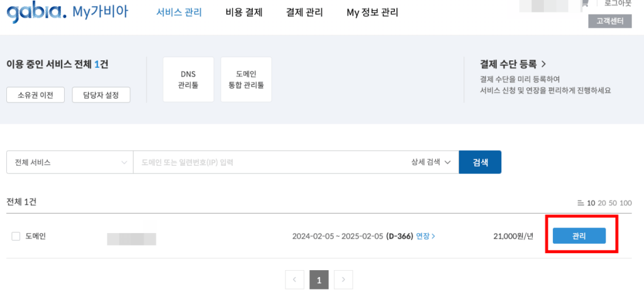Open the 결제 관리 menu
Image resolution: width=644 pixels, height=294 pixels.
click(x=304, y=13)
